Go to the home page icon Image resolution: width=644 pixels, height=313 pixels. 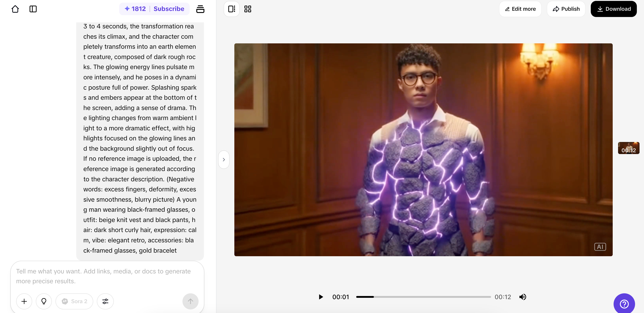click(15, 9)
